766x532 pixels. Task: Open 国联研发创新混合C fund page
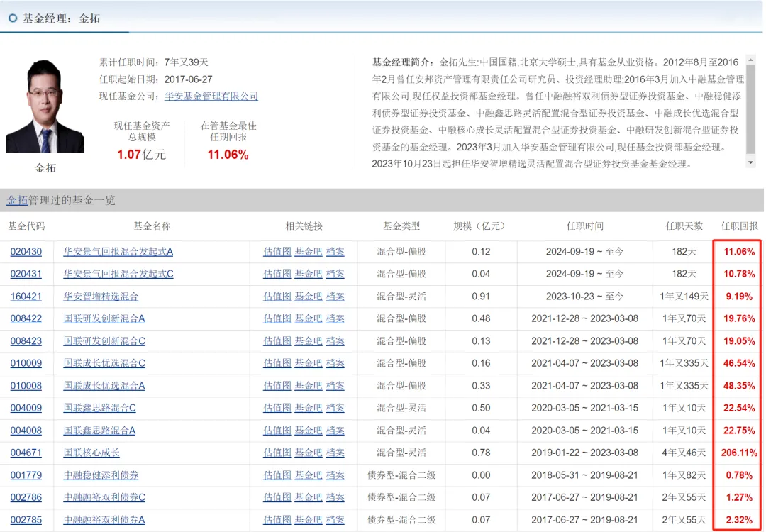(x=104, y=341)
